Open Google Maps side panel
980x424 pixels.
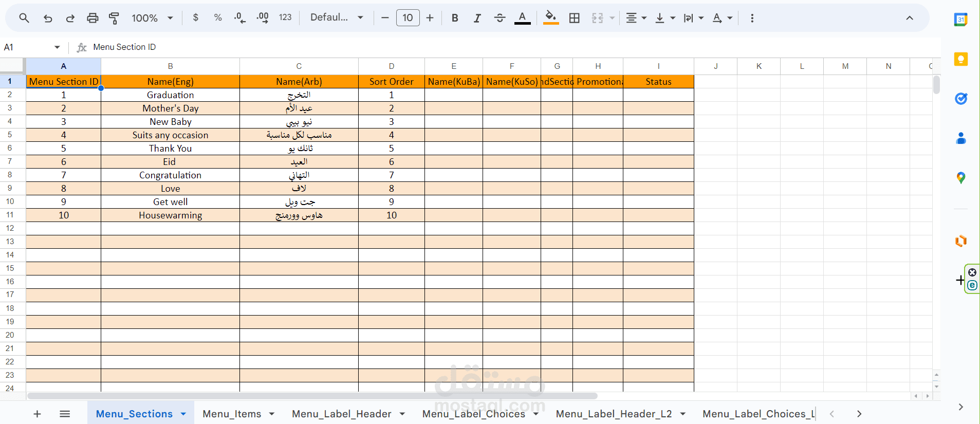960,178
